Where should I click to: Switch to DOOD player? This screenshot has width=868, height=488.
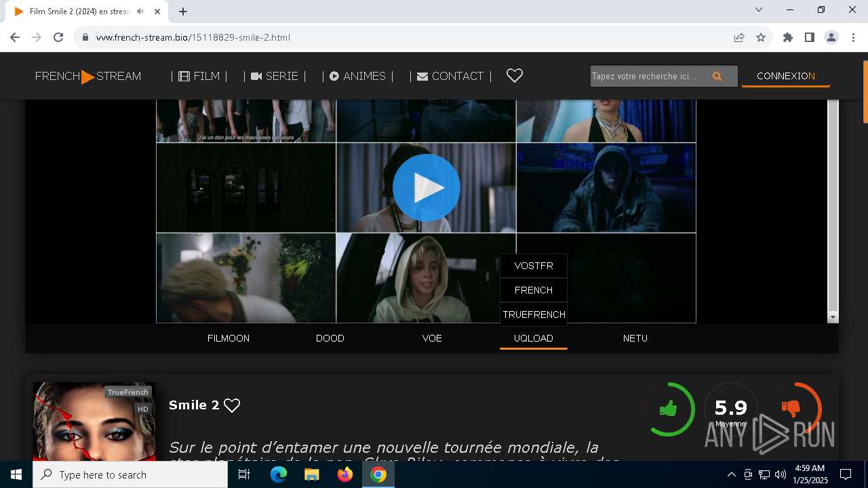[330, 338]
